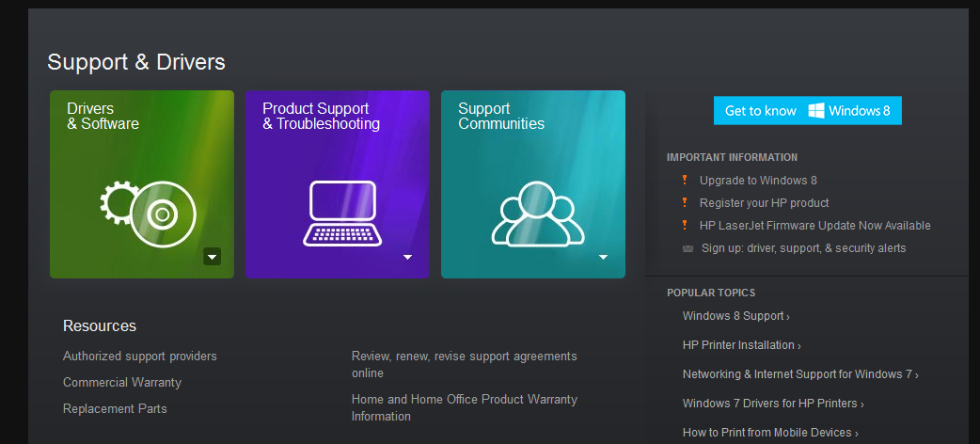Open the Replacement Parts link
Viewport: 980px width, 444px height.
(115, 408)
